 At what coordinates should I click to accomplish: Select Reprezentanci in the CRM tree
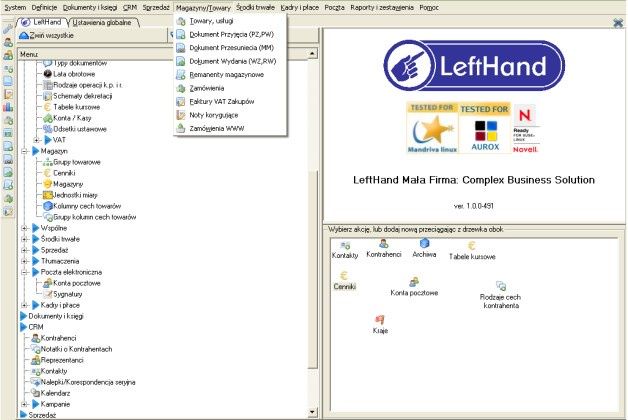pos(62,360)
